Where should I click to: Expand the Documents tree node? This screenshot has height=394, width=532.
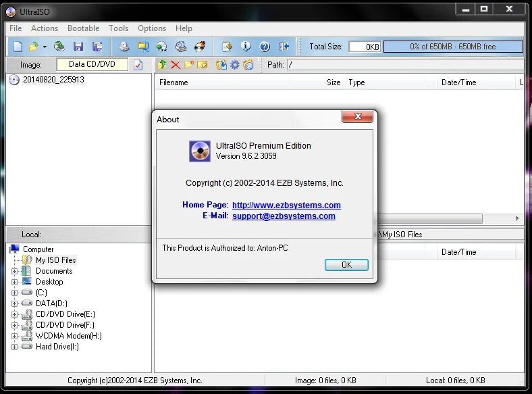coord(14,271)
